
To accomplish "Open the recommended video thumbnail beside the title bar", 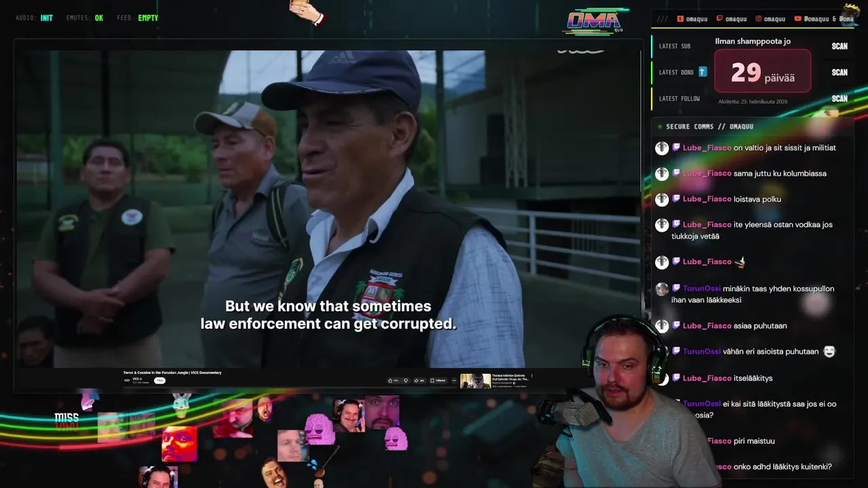I will pyautogui.click(x=475, y=381).
